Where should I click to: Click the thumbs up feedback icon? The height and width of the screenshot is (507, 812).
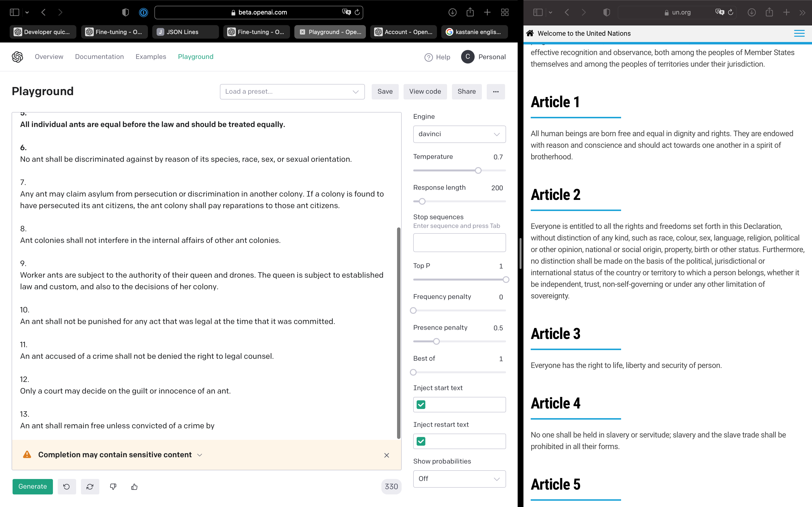pos(134,486)
